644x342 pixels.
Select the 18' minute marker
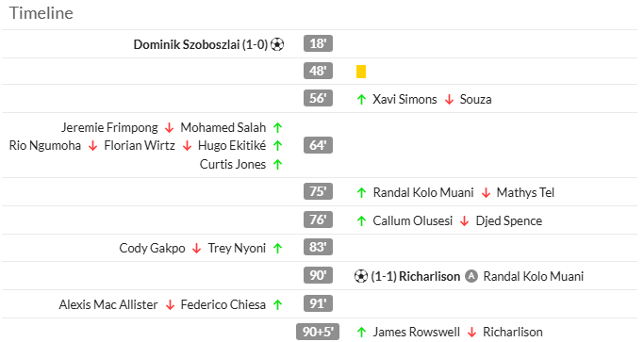click(318, 43)
